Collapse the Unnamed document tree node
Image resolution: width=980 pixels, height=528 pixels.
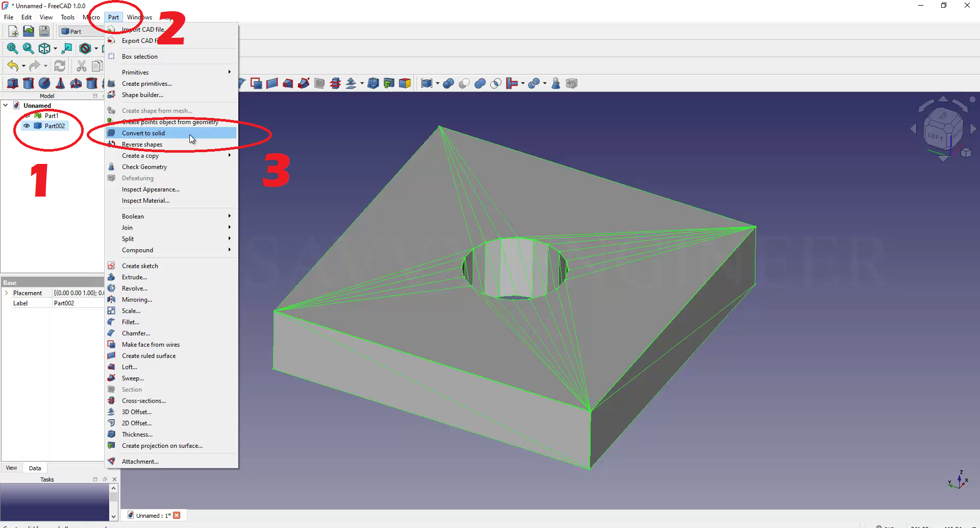(x=6, y=105)
